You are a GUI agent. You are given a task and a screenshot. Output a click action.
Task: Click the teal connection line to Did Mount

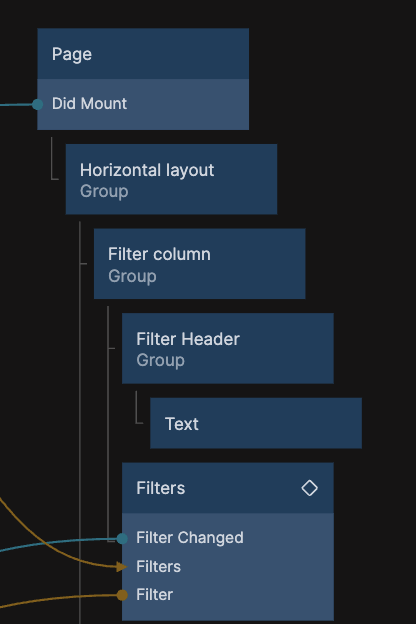[x=16, y=105]
